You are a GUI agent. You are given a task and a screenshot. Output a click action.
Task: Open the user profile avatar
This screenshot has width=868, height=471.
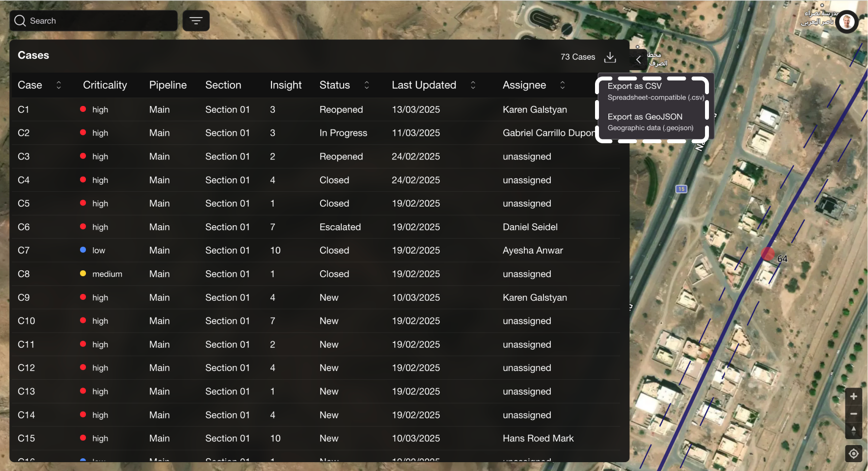click(x=847, y=22)
